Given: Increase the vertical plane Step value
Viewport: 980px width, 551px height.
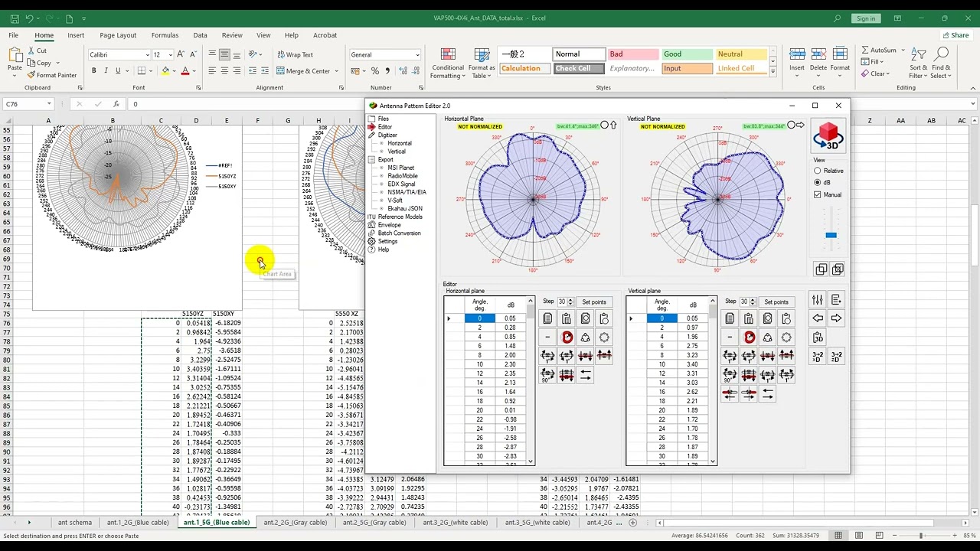Looking at the screenshot, I should (x=752, y=299).
